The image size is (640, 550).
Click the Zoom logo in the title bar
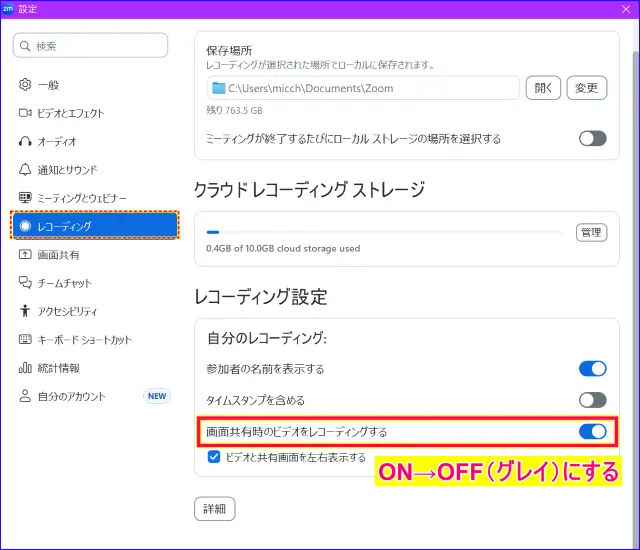point(8,9)
